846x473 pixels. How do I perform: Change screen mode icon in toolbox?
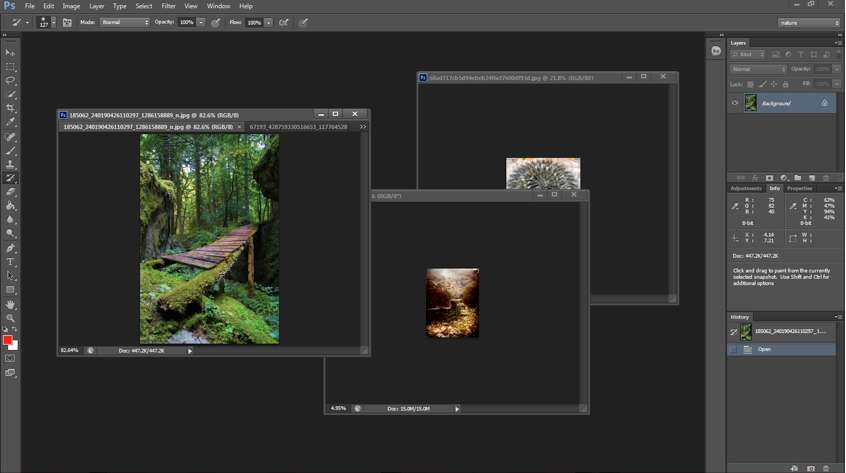[x=10, y=373]
